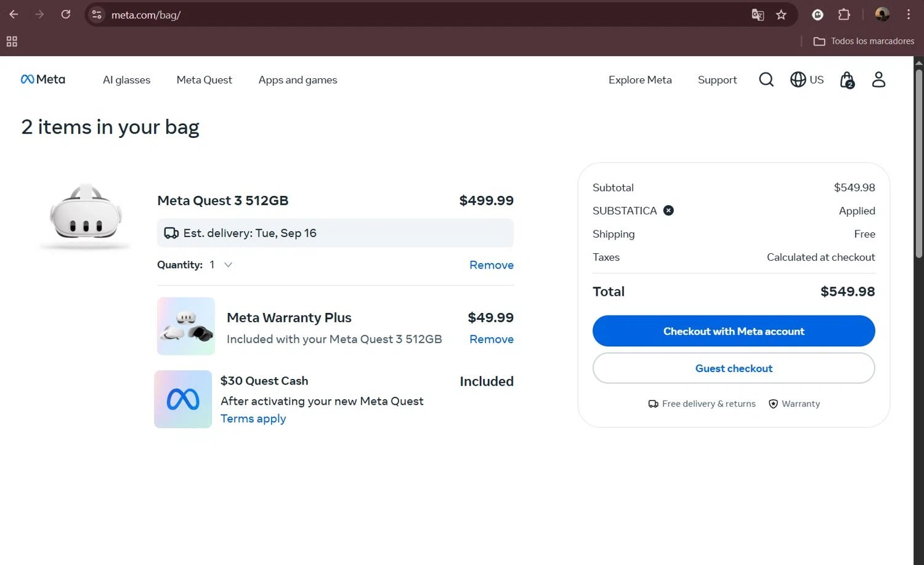Remove Meta Quest 3 512GB from bag
Screen dimensions: 924x565
pyautogui.click(x=492, y=265)
